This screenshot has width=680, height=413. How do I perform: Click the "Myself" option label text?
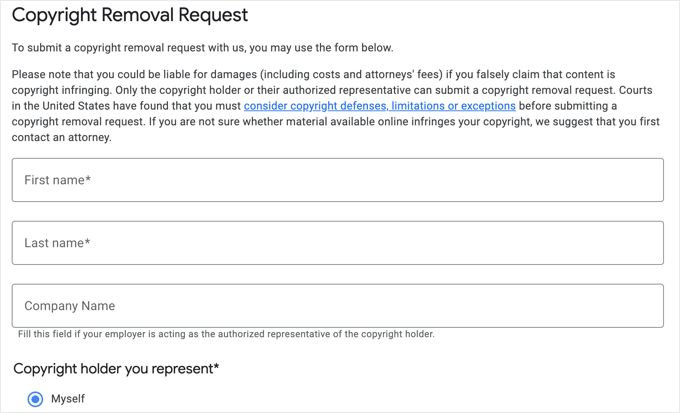point(68,399)
